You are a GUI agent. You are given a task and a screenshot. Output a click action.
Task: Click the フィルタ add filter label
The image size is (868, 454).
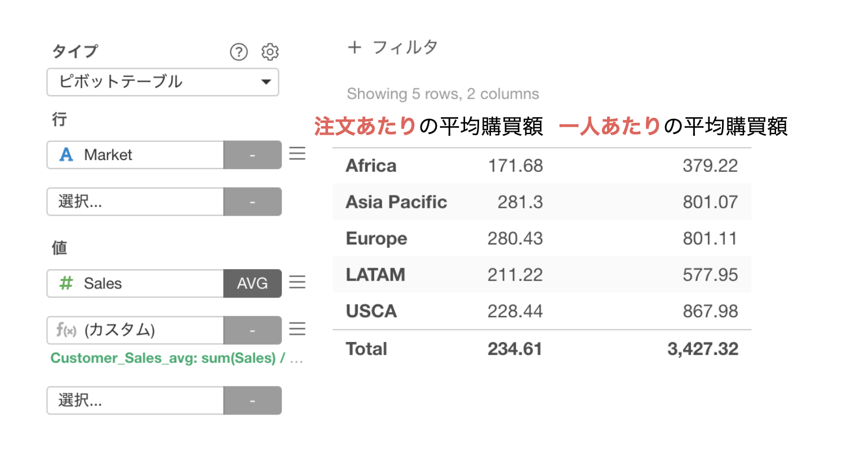(405, 47)
